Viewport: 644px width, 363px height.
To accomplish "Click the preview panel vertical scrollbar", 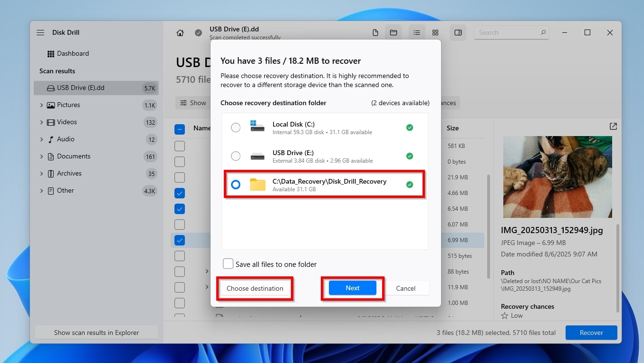I will (618, 268).
